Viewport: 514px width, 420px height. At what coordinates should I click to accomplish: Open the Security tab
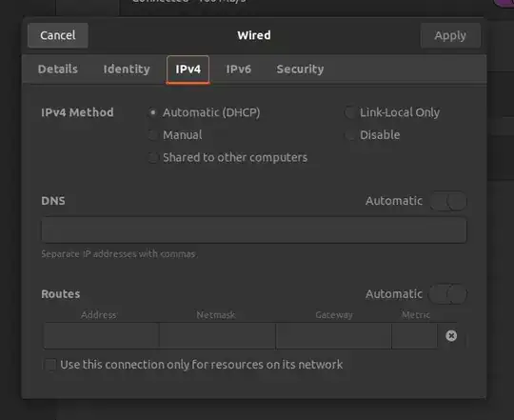point(300,70)
